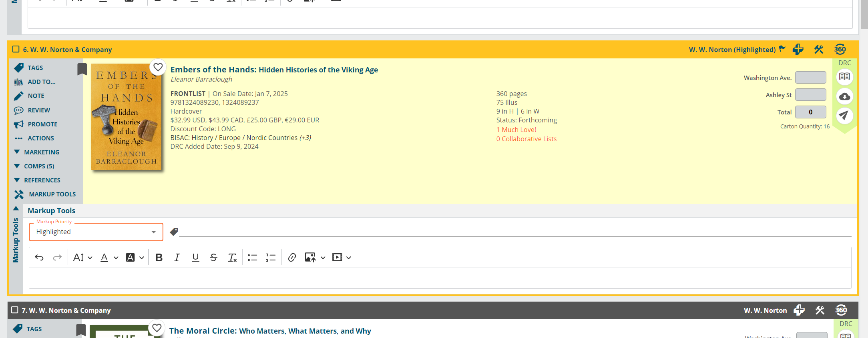The width and height of the screenshot is (868, 338).
Task: Open Embers of the Hands title link
Action: 274,70
